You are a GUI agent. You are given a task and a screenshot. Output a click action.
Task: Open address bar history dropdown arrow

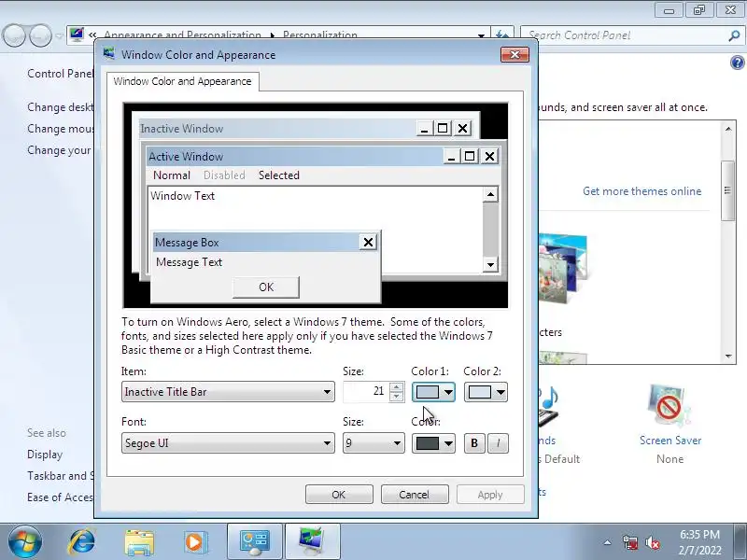click(x=481, y=35)
